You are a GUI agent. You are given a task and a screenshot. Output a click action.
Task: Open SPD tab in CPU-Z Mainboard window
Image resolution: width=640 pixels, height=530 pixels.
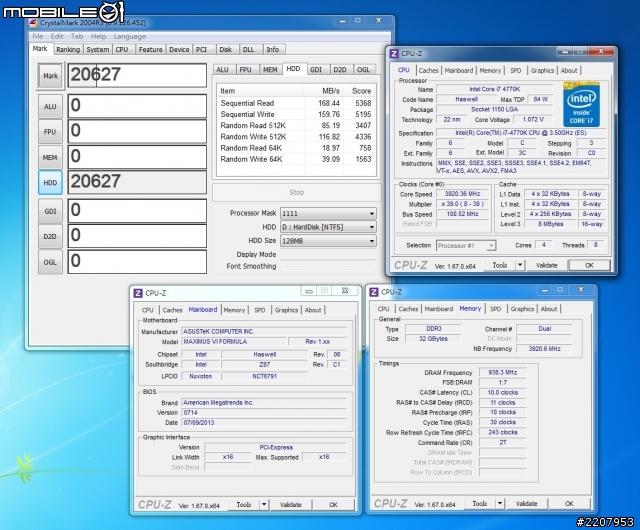point(260,310)
